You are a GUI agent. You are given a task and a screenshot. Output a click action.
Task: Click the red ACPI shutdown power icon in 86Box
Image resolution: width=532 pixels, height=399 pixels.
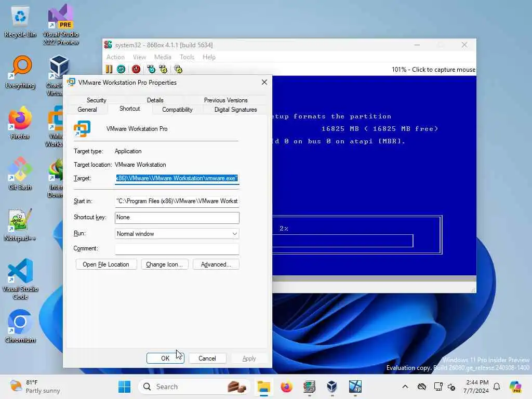click(136, 69)
